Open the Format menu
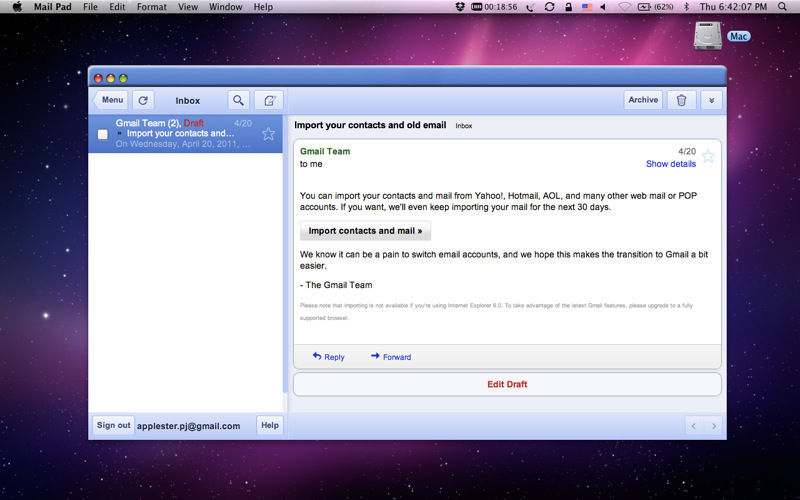Screen dimensions: 800x500 coord(152,7)
